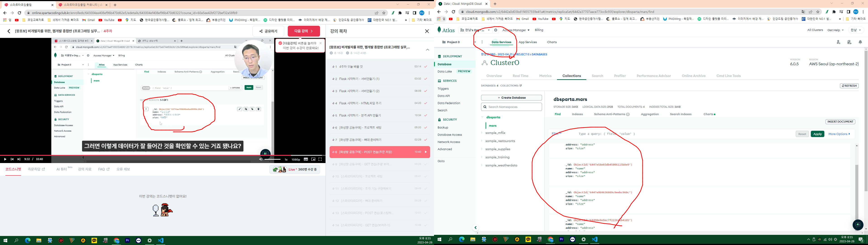This screenshot has height=245, width=868.
Task: Play the lecture video
Action: click(5, 159)
